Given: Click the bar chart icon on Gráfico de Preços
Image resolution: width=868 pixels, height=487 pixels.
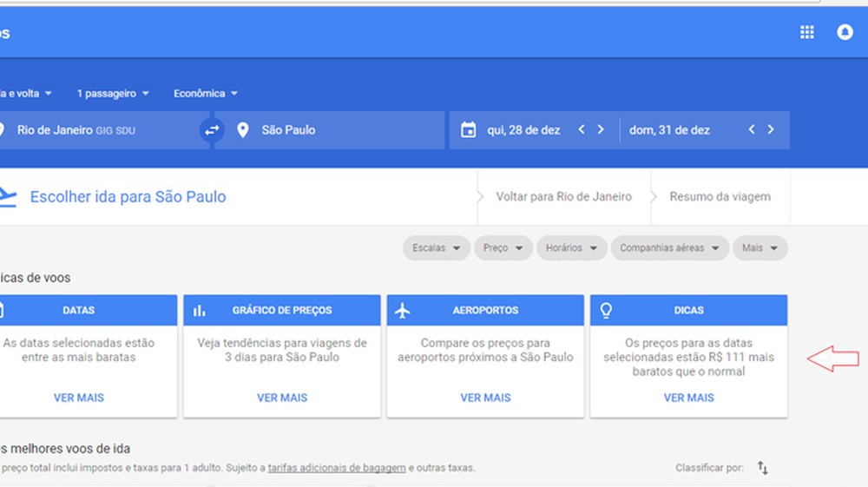Looking at the screenshot, I should click(x=200, y=311).
